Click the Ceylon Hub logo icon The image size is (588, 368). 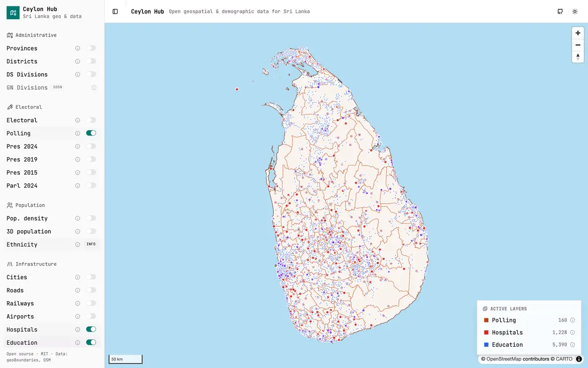point(13,12)
